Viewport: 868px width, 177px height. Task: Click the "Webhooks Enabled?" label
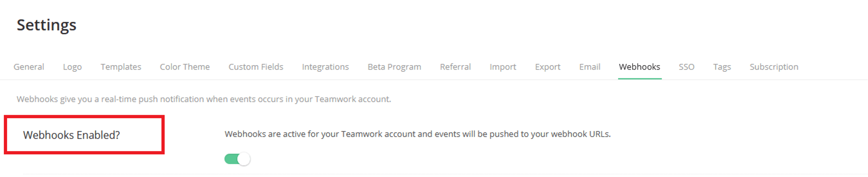pyautogui.click(x=72, y=135)
